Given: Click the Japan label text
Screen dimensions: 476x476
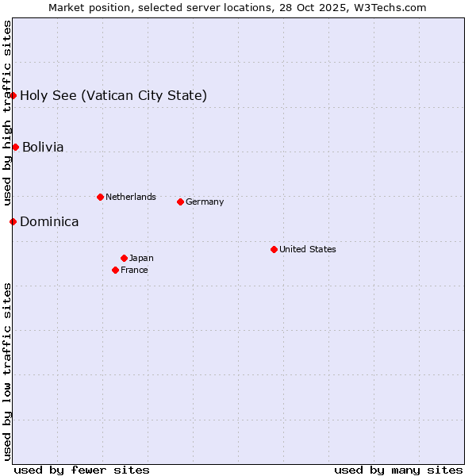Looking at the screenshot, I should coord(141,258).
